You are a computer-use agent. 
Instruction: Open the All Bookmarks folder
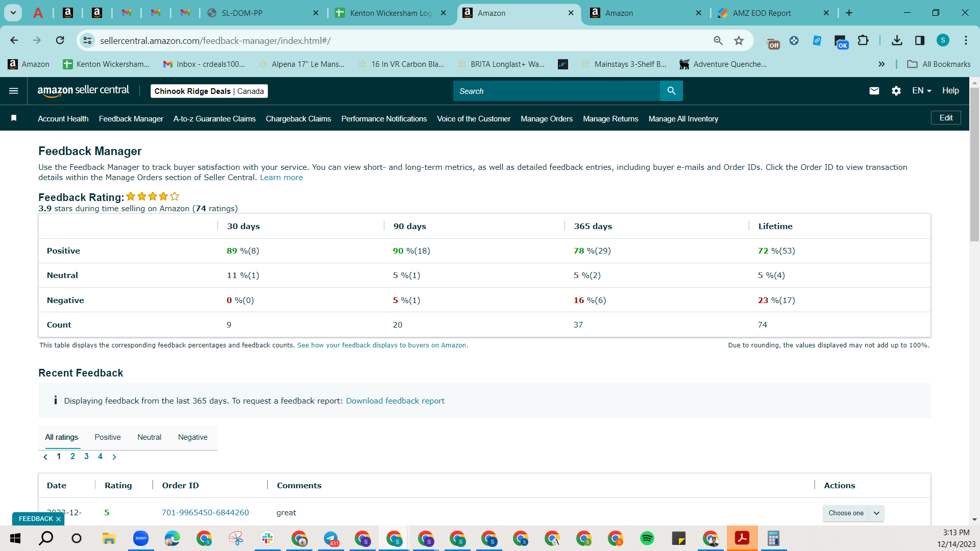click(x=939, y=64)
